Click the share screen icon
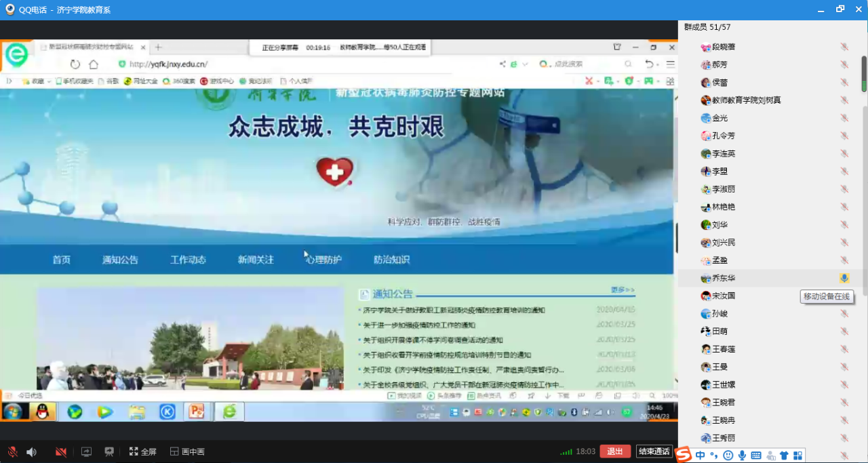This screenshot has width=868, height=463. point(86,451)
